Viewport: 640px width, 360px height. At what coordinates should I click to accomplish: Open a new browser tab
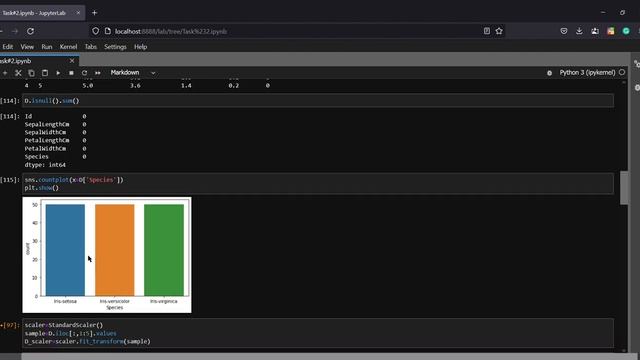coord(94,13)
